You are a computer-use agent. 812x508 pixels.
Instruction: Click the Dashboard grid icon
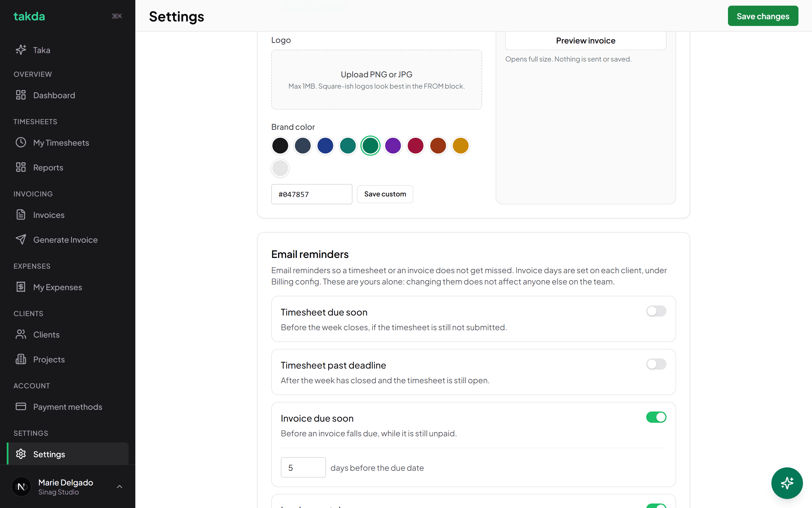(21, 95)
